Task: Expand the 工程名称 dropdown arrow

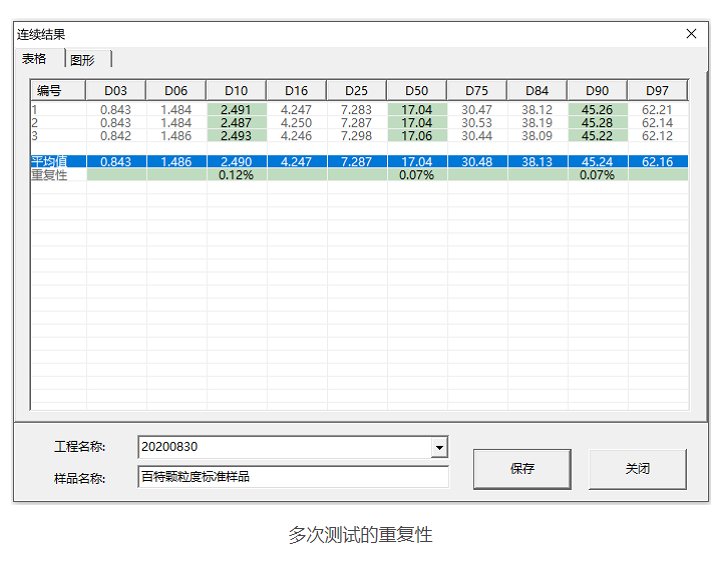Action: coord(438,447)
